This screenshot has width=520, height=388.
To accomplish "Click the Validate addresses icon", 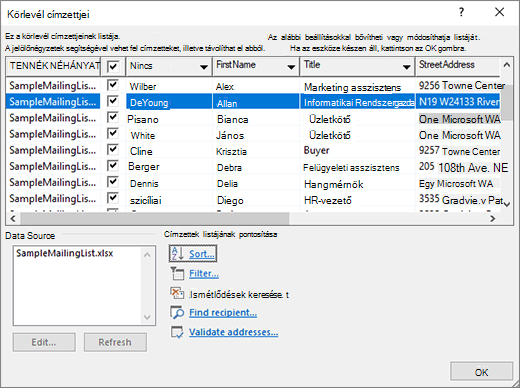I will pos(177,332).
